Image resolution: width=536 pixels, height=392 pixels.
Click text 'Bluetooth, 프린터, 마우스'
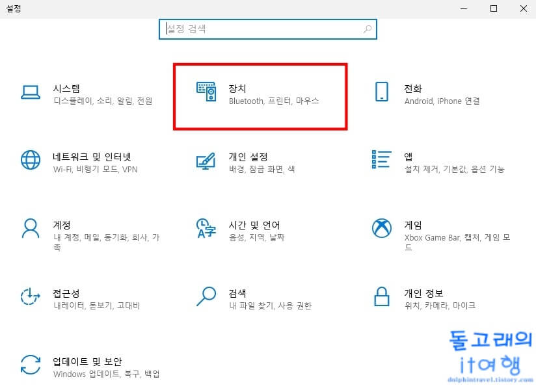pyautogui.click(x=274, y=101)
